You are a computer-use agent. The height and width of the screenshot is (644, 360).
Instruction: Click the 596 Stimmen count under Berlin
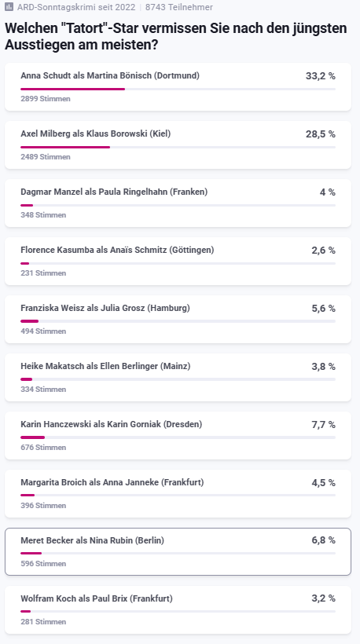(43, 564)
